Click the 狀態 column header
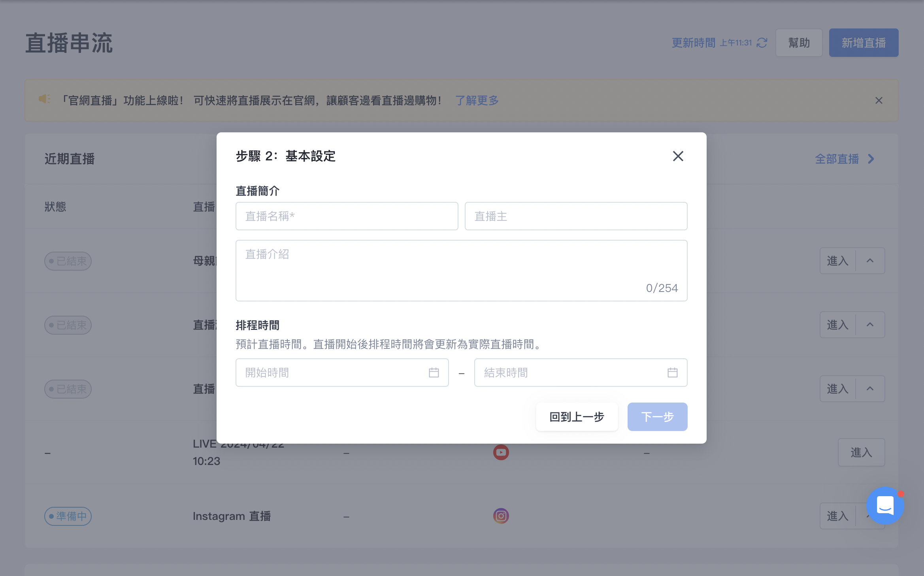The width and height of the screenshot is (924, 576). tap(55, 207)
